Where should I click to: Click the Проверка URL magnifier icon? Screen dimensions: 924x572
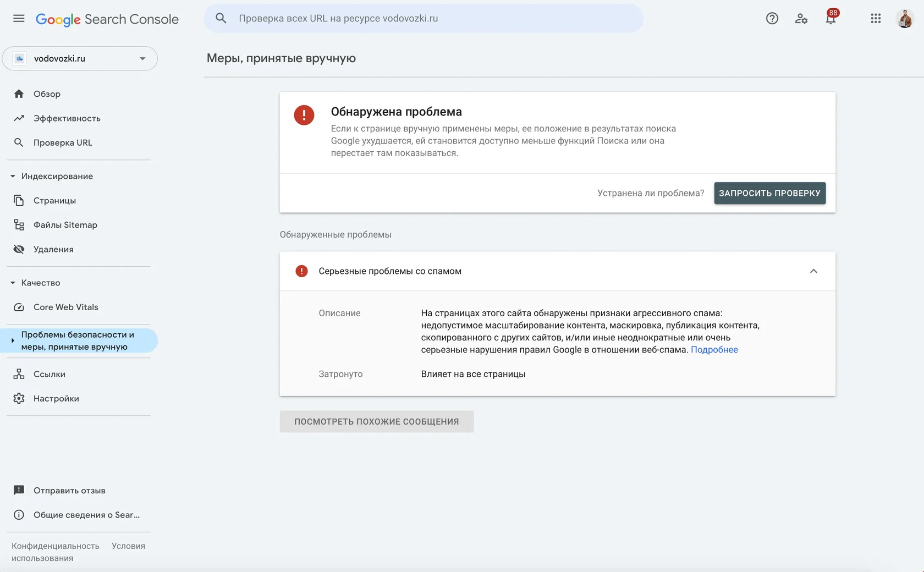click(19, 142)
